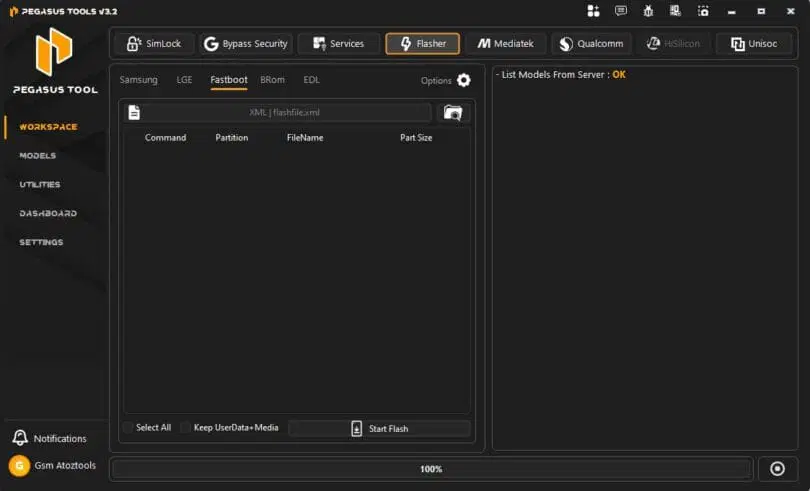
Task: Click the screenshot camera icon in title bar
Action: click(x=703, y=11)
